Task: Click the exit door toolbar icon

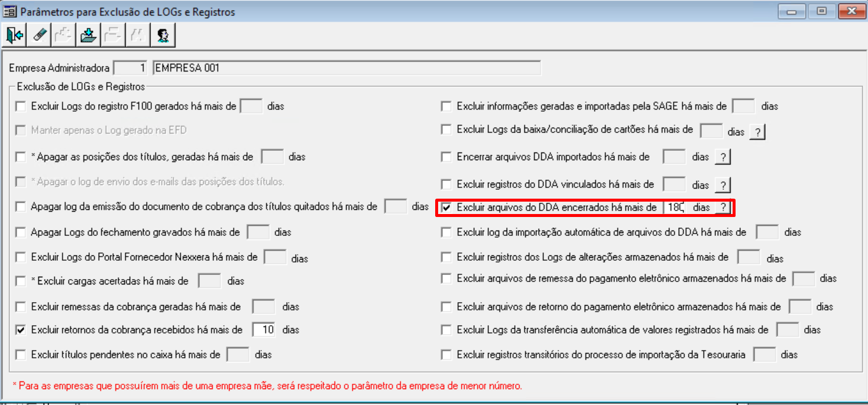Action: (x=14, y=35)
